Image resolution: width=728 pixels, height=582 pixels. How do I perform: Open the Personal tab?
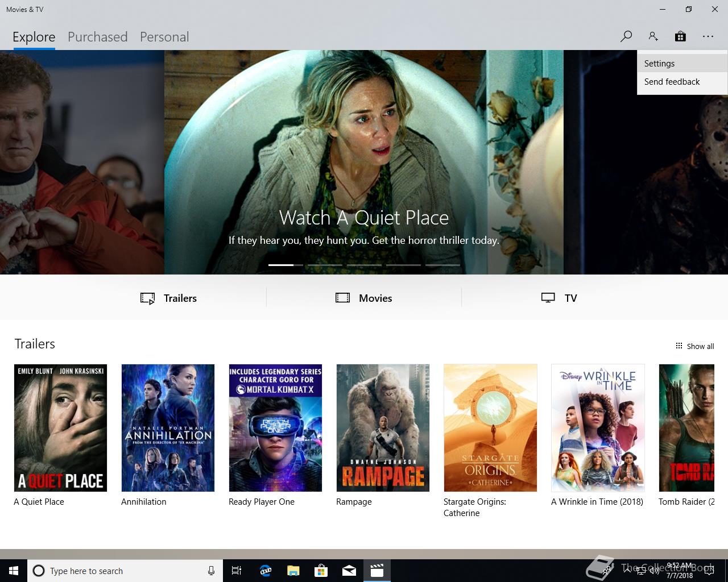point(164,37)
